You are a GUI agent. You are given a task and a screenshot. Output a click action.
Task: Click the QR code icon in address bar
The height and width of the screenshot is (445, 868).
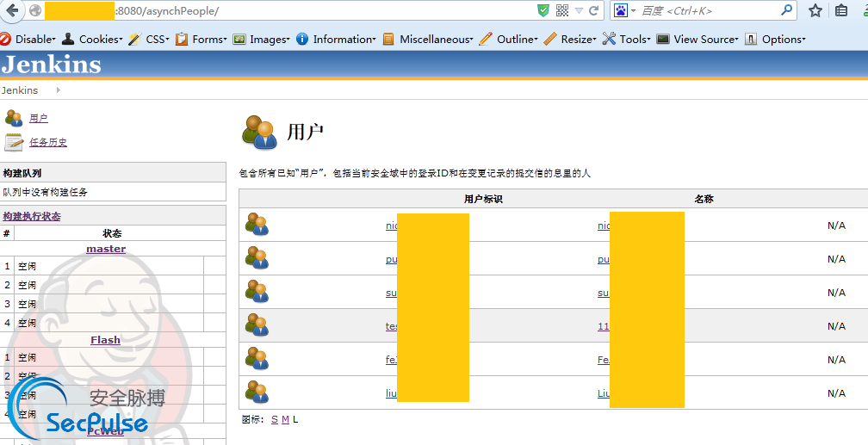(562, 11)
